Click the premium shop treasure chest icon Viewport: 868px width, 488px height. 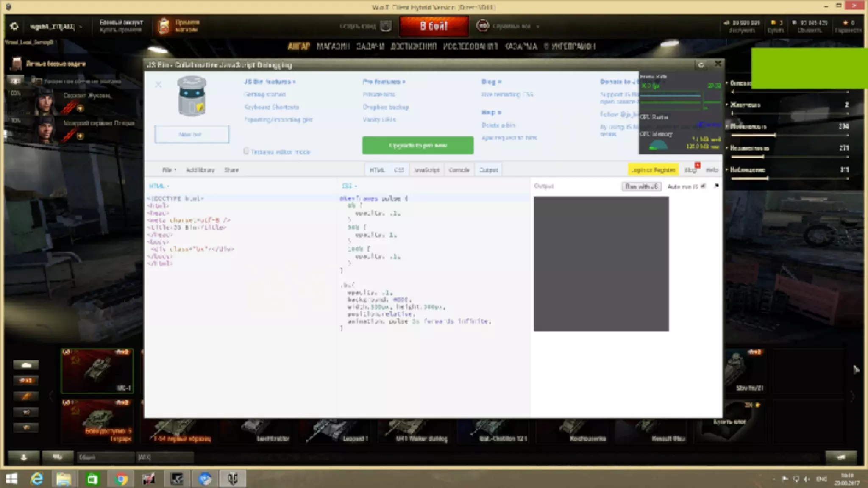point(164,26)
